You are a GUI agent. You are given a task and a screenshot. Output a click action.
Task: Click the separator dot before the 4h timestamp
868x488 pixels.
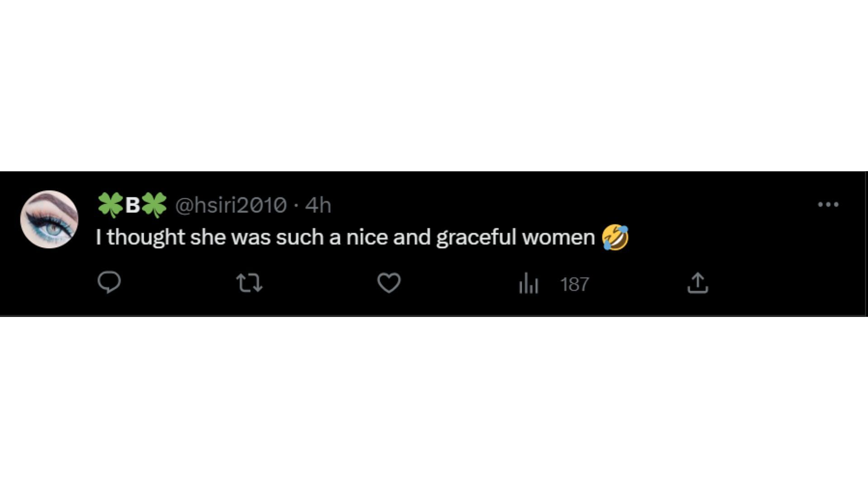pos(296,206)
